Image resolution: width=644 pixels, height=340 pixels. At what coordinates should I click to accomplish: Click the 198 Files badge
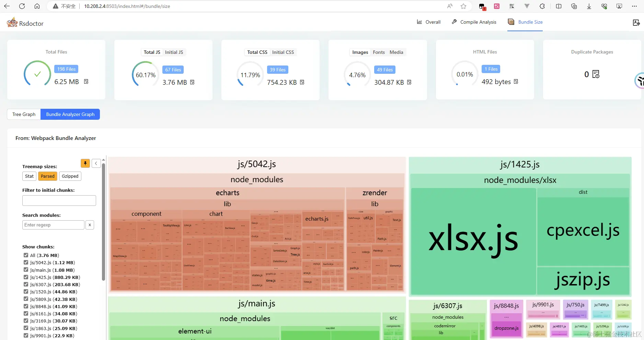pos(66,69)
